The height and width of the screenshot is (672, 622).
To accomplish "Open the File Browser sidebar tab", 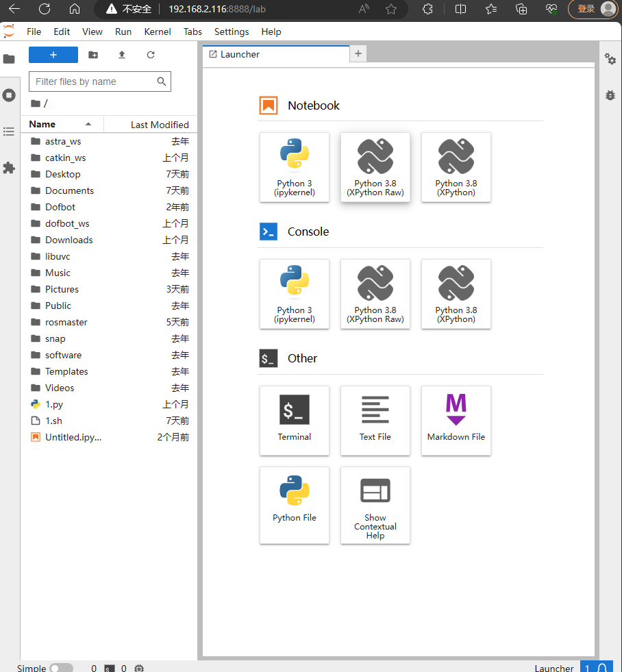I will click(9, 59).
